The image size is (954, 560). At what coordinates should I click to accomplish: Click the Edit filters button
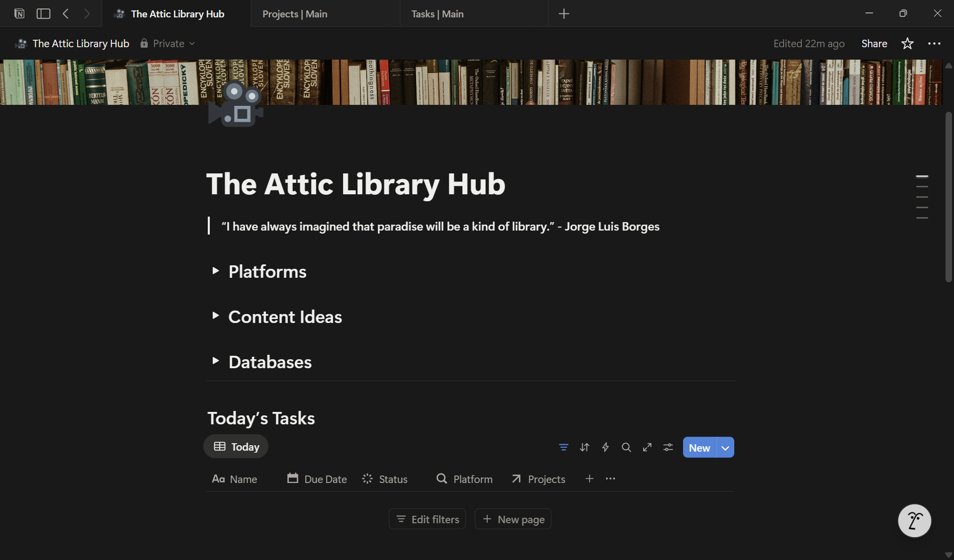428,519
